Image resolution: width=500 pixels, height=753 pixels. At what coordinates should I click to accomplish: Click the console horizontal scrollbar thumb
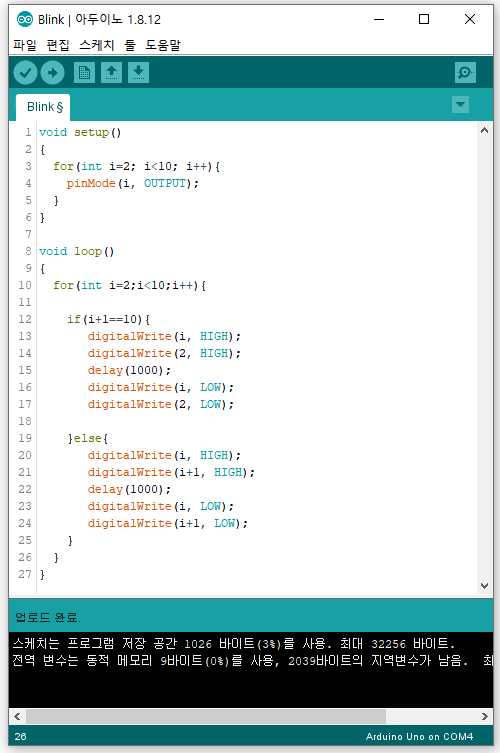tap(206, 717)
